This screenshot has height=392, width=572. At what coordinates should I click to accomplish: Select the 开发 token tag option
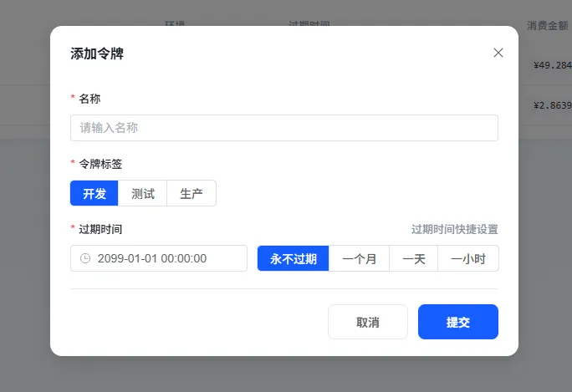94,193
